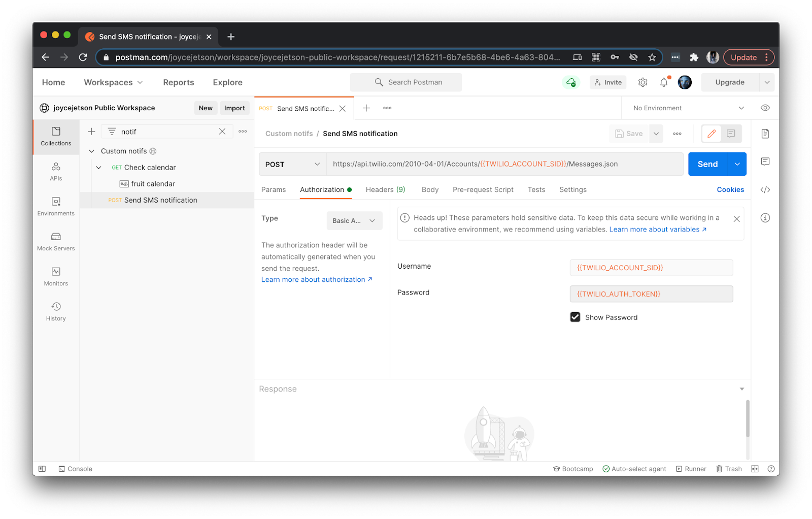Click the sync status cloud icon
The width and height of the screenshot is (812, 519).
pyautogui.click(x=571, y=82)
